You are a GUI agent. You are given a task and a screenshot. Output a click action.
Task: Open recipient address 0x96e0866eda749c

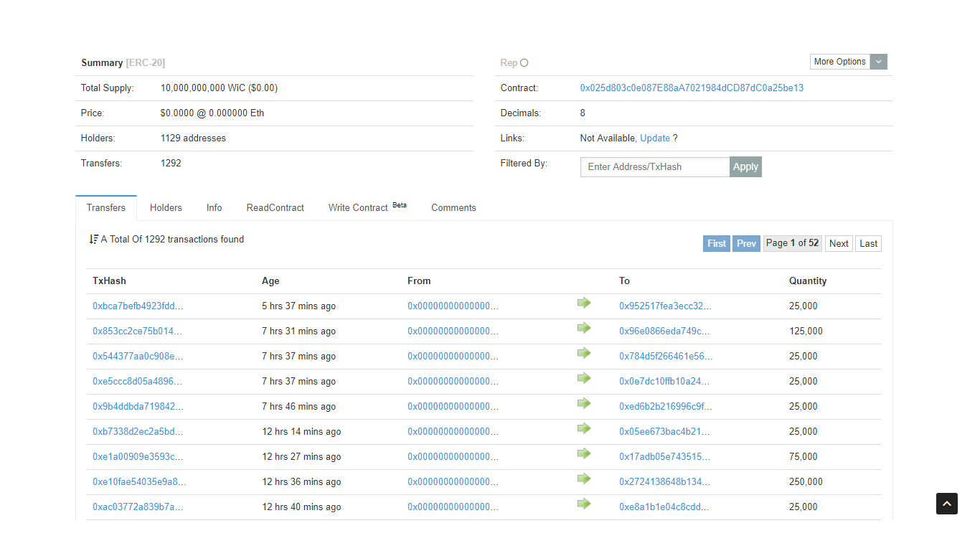coord(664,331)
